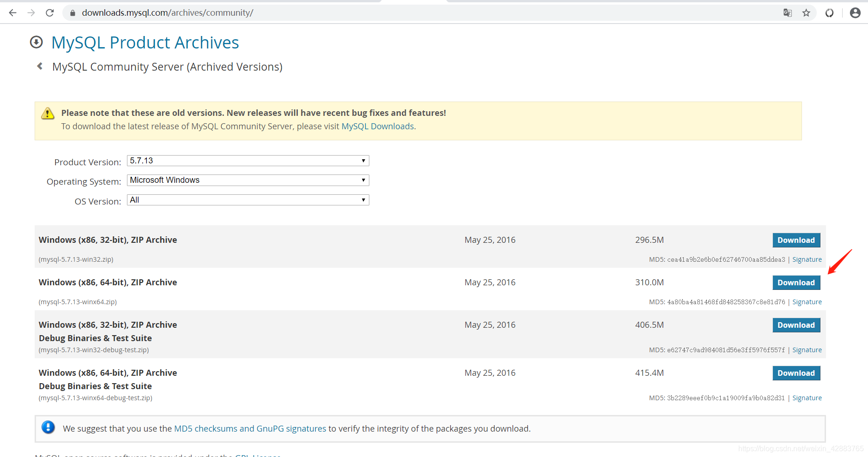The width and height of the screenshot is (868, 457).
Task: Follow the MySQL Downloads link
Action: 378,126
